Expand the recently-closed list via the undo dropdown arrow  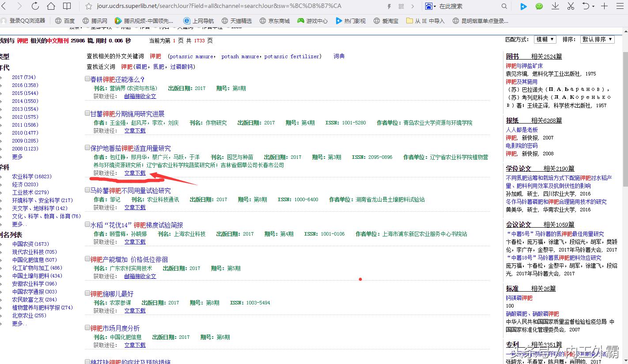click(593, 6)
